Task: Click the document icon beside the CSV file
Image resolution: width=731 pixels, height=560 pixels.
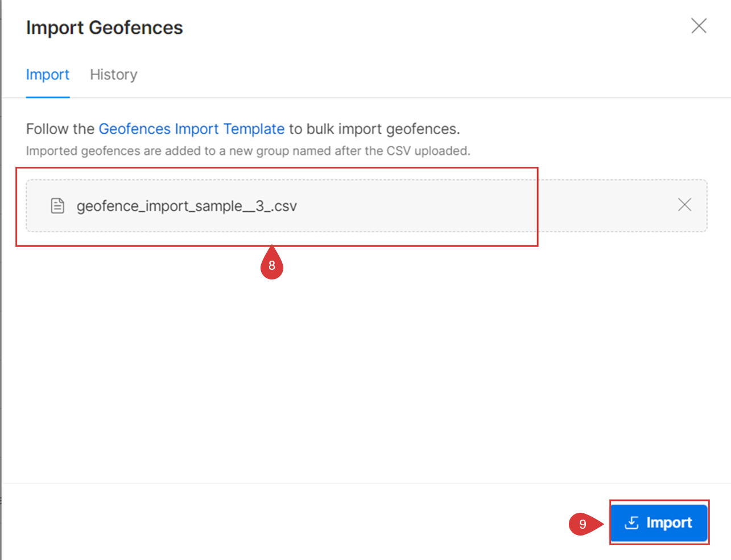Action: tap(57, 205)
